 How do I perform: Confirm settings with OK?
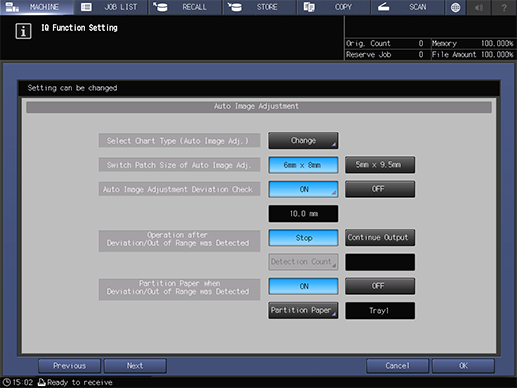click(463, 366)
